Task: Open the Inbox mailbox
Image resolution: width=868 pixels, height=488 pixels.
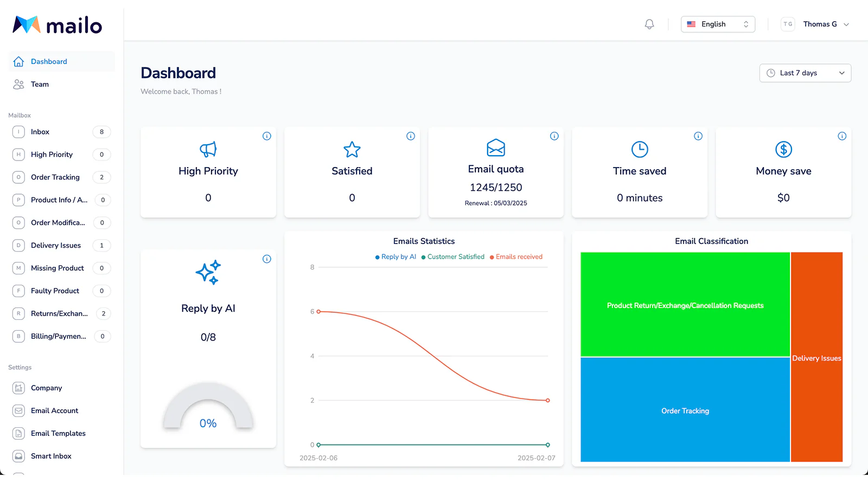Action: pos(62,132)
